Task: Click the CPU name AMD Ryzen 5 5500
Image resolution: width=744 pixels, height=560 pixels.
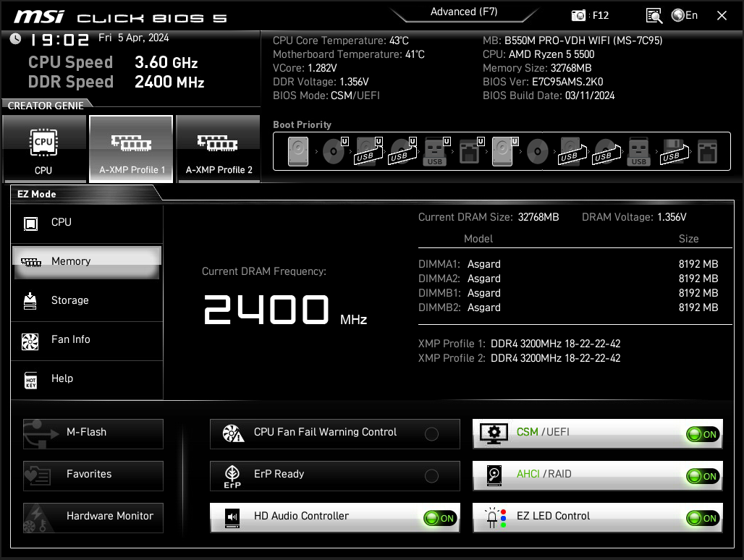Action: tap(551, 54)
